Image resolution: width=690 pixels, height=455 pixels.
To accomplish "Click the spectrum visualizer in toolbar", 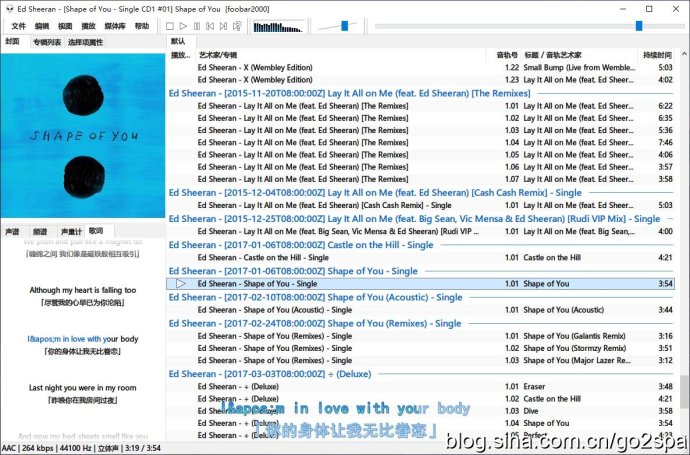I will pos(278,27).
